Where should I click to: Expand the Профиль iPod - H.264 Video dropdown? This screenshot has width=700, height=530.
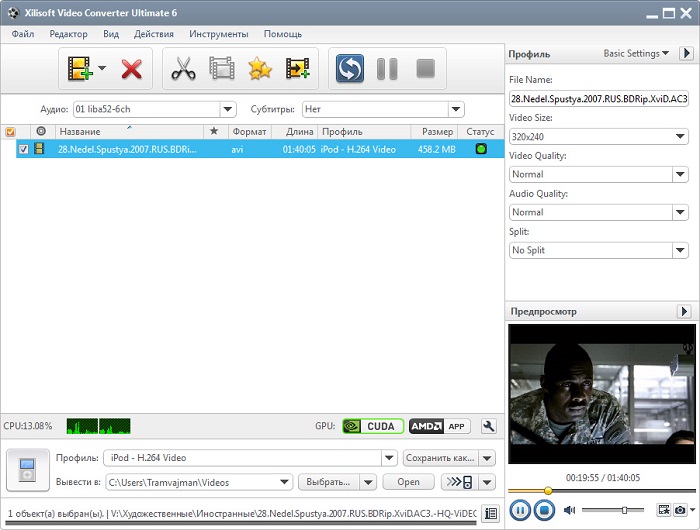click(x=389, y=458)
